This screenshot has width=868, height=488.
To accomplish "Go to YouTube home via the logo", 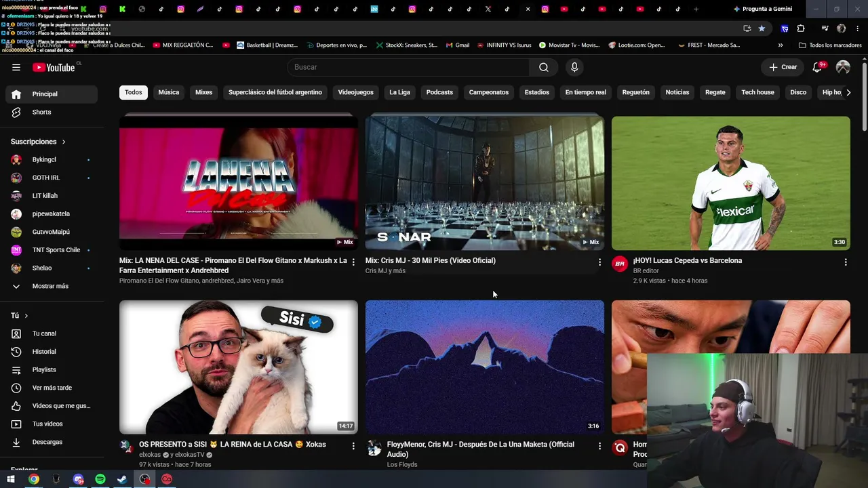I will [54, 67].
